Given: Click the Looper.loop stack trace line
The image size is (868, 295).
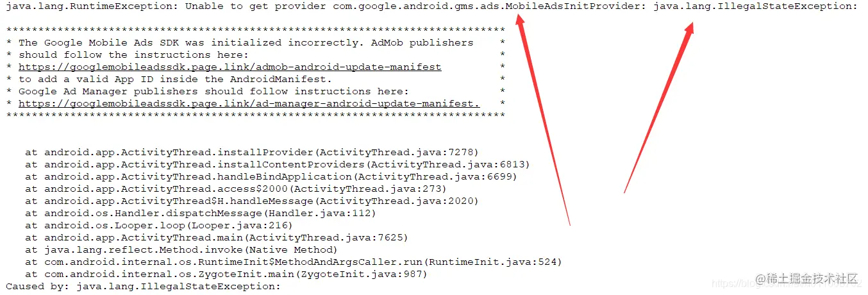Looking at the screenshot, I should click(x=159, y=226).
